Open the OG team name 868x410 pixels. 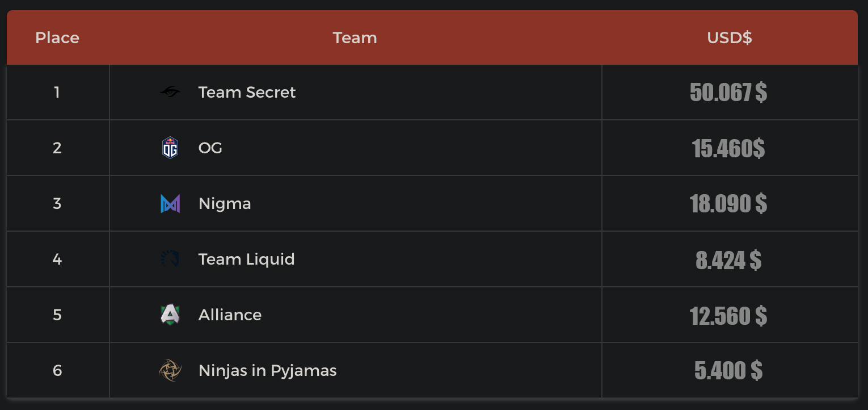[210, 148]
